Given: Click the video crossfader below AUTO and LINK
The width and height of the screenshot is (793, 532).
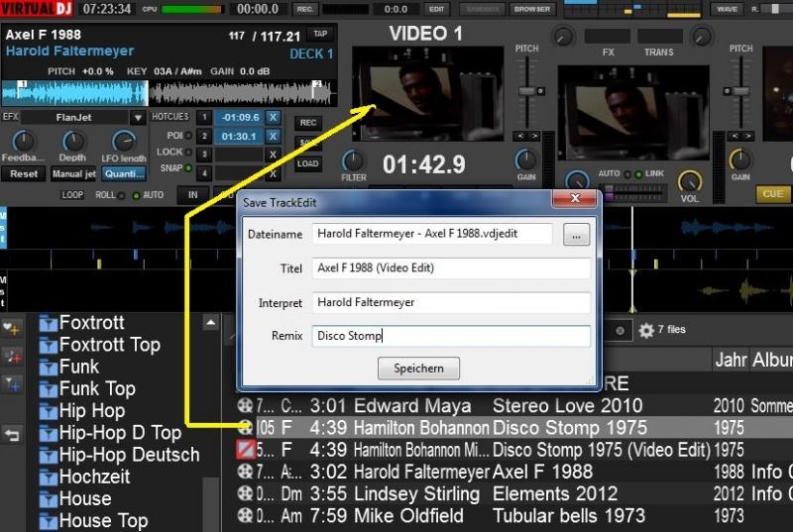Looking at the screenshot, I should click(x=633, y=191).
